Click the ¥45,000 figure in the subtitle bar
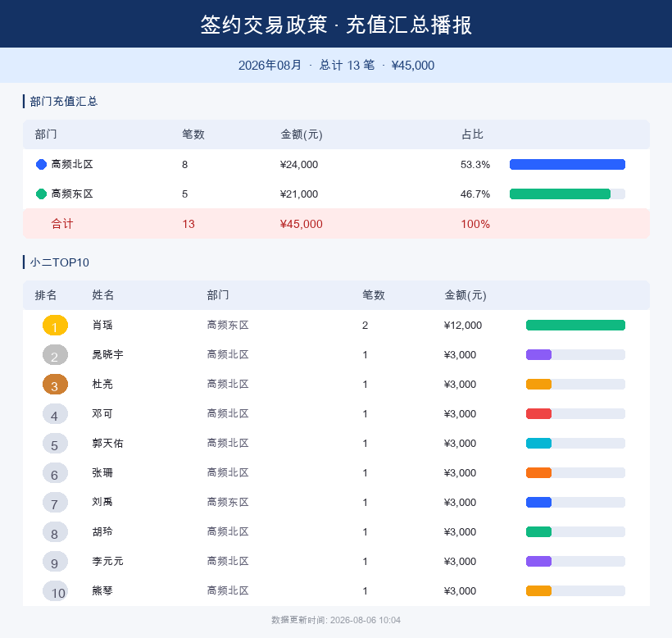Image resolution: width=672 pixels, height=638 pixels. click(413, 65)
